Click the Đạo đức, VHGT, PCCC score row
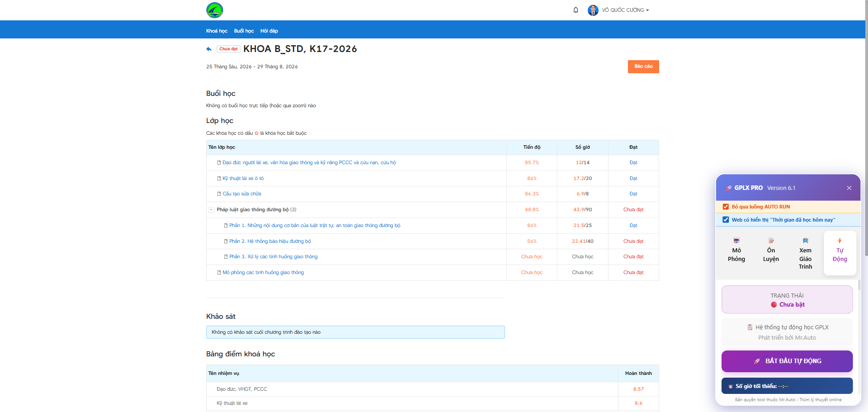This screenshot has width=868, height=412. [432, 389]
